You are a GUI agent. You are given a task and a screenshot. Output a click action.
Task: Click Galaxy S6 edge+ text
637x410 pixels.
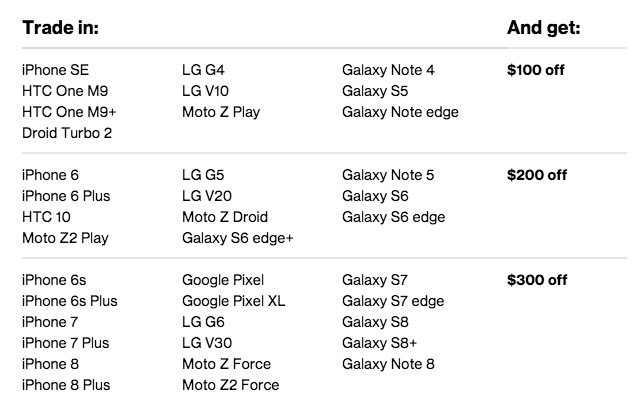click(x=237, y=238)
